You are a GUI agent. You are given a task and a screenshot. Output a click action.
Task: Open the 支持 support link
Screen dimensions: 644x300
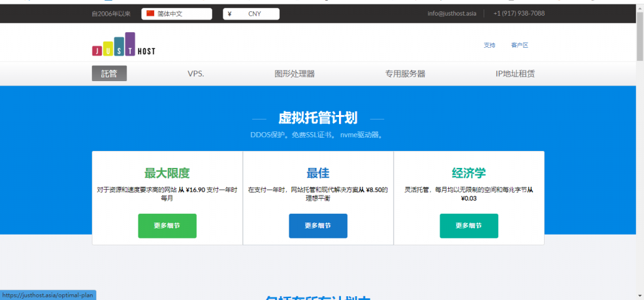click(x=489, y=45)
